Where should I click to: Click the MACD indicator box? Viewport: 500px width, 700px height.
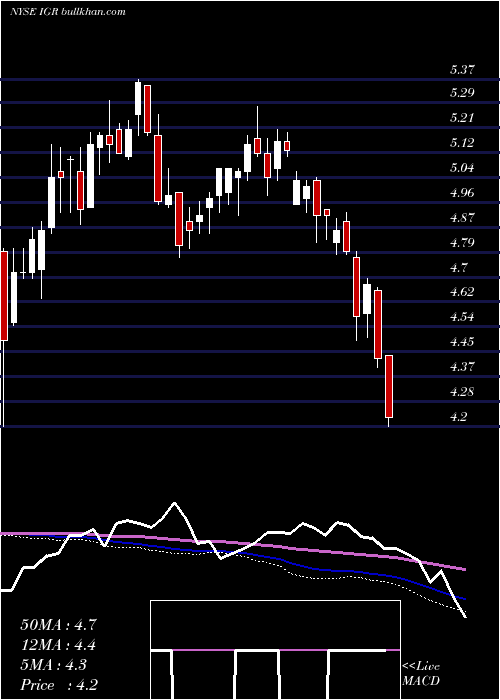click(x=275, y=650)
